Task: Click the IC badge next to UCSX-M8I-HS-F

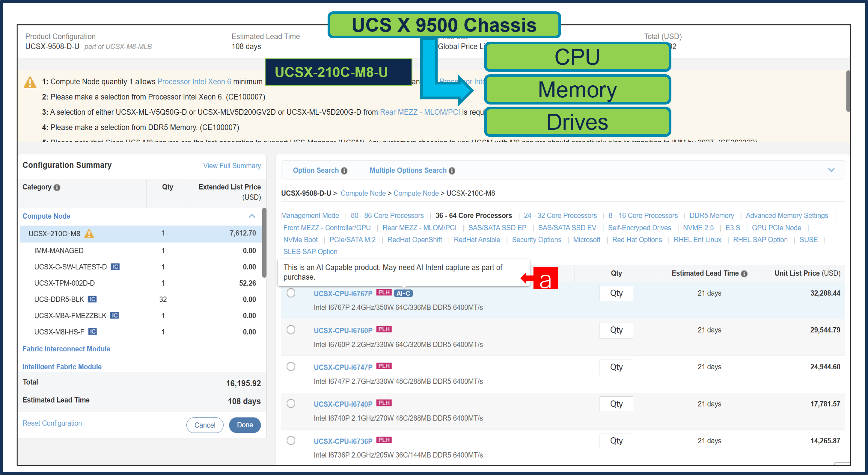Action: point(92,332)
